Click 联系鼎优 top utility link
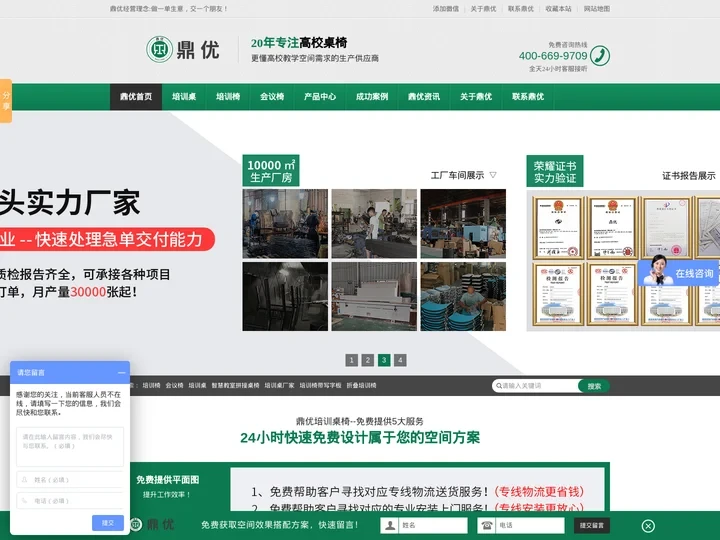The width and height of the screenshot is (720, 540). [x=521, y=9]
